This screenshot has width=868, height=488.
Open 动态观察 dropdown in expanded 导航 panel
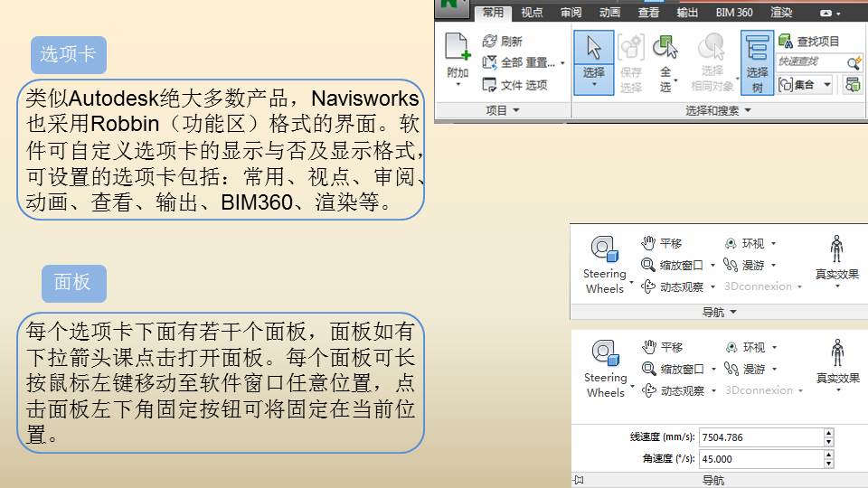coord(713,390)
